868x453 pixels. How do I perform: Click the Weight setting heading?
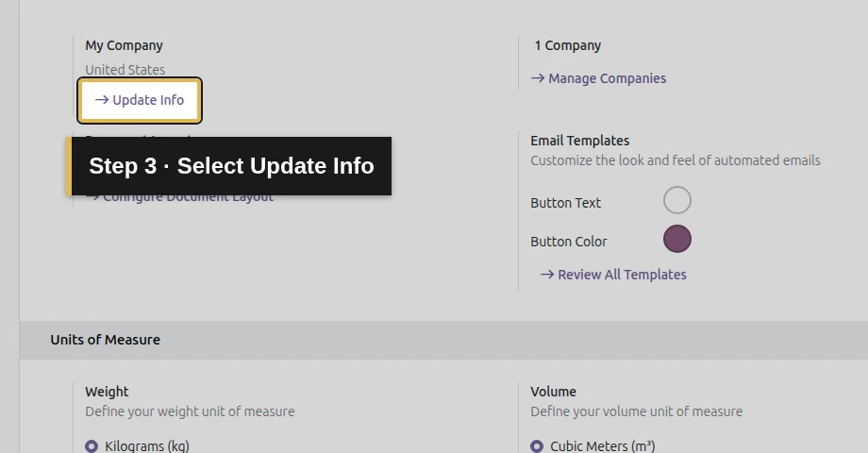(107, 392)
